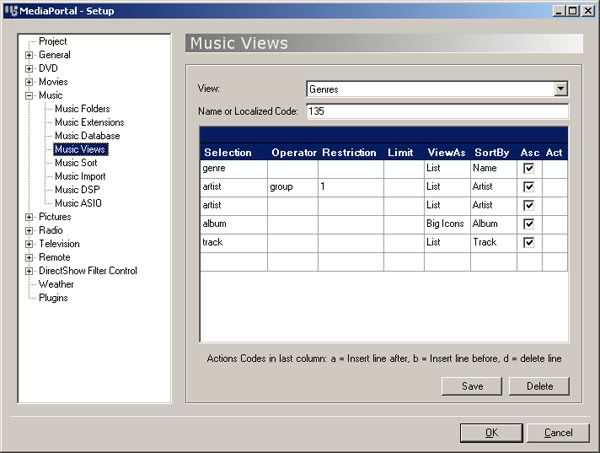Minimize the MediaPortal Setup window
The image size is (600, 453).
(559, 11)
